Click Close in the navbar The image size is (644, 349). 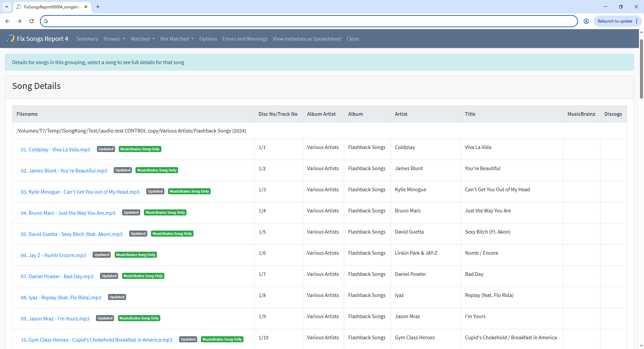pos(353,39)
